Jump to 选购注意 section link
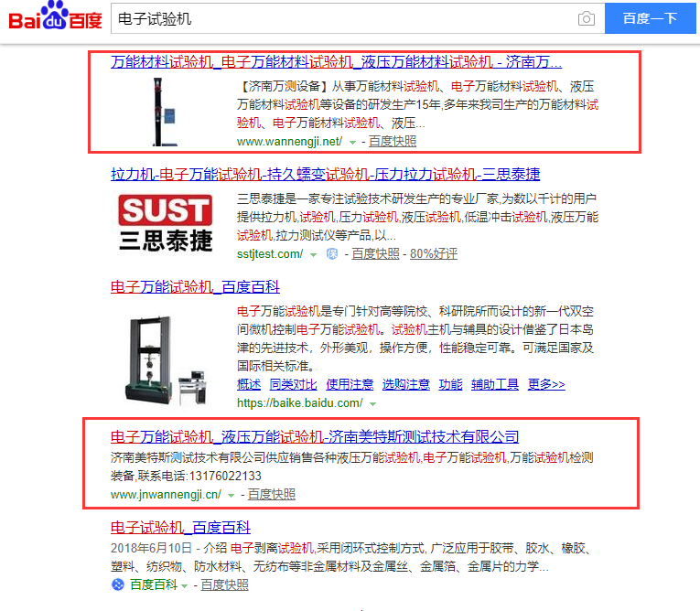The image size is (700, 611). [405, 384]
